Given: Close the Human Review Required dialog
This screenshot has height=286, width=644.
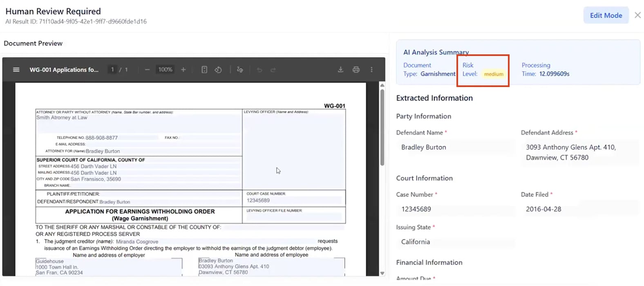Looking at the screenshot, I should tap(637, 15).
